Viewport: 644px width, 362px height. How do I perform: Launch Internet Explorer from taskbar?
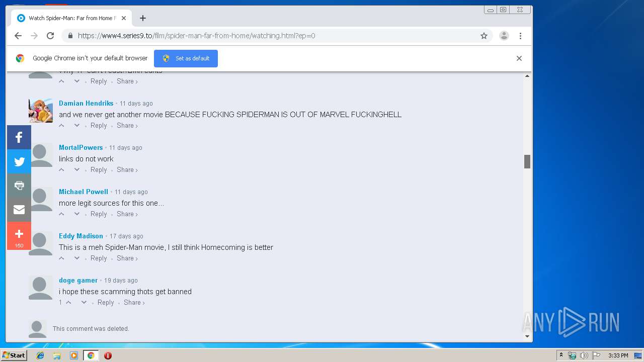[40, 355]
